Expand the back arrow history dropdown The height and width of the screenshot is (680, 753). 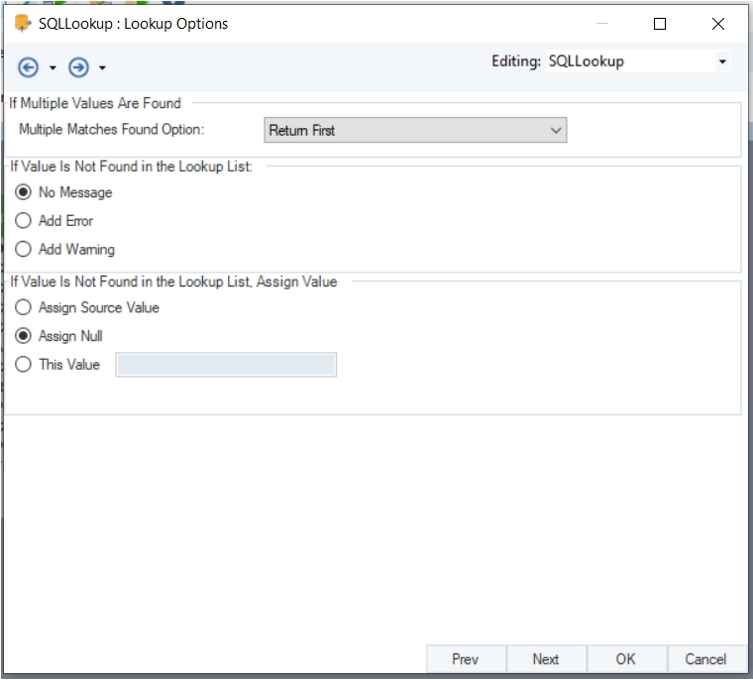(x=53, y=68)
